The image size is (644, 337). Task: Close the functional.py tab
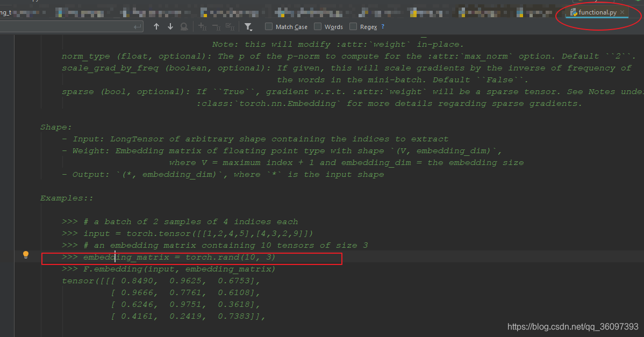622,12
